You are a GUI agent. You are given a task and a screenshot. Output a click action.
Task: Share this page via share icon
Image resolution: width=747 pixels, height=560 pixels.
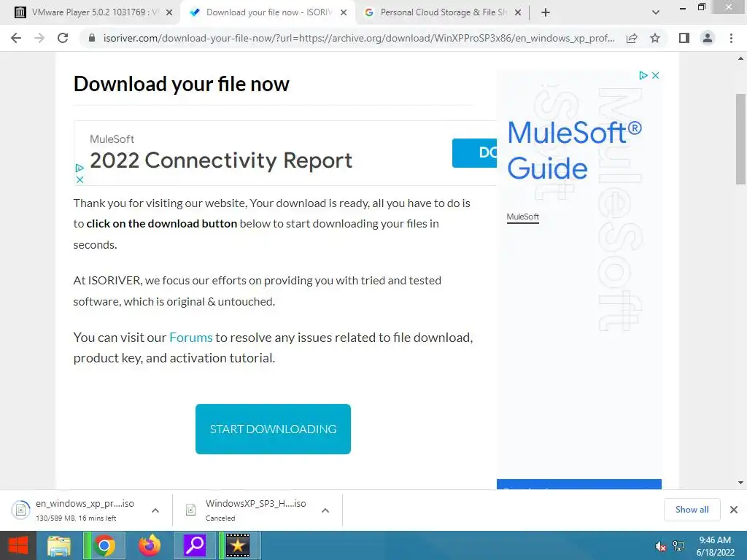pos(632,38)
